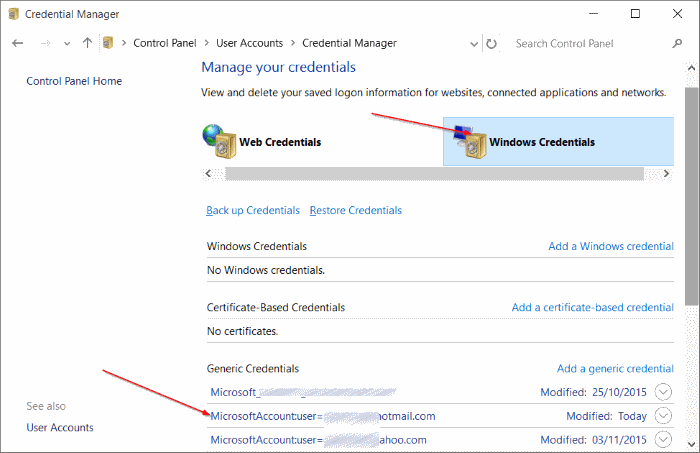The width and height of the screenshot is (700, 453).
Task: Expand the hotmail.com credential modified Today
Action: (664, 416)
